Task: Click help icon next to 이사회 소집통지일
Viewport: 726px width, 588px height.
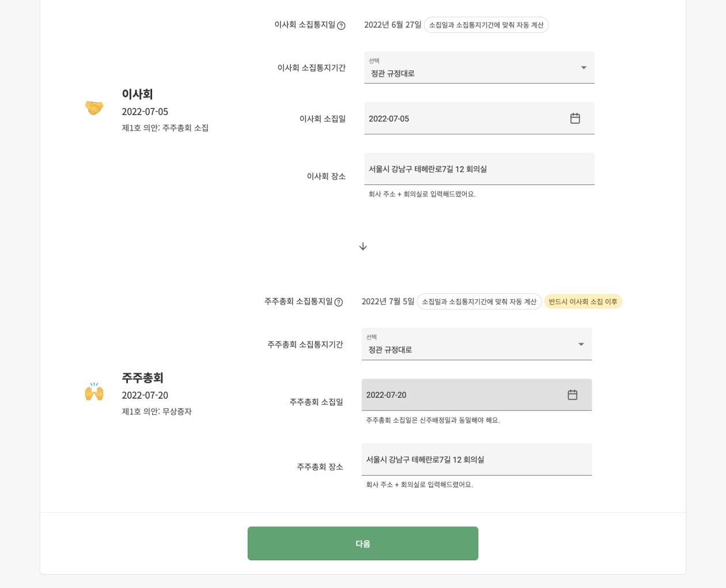Action: tap(341, 25)
